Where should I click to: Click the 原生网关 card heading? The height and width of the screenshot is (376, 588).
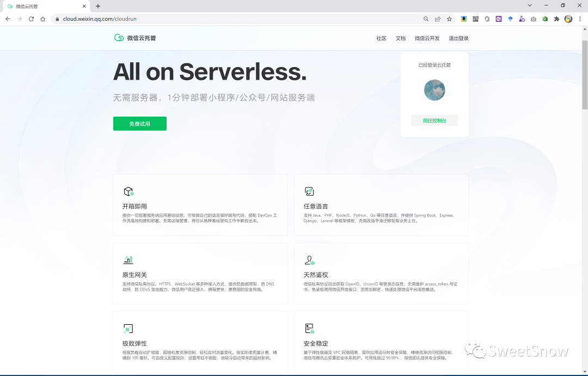(134, 275)
